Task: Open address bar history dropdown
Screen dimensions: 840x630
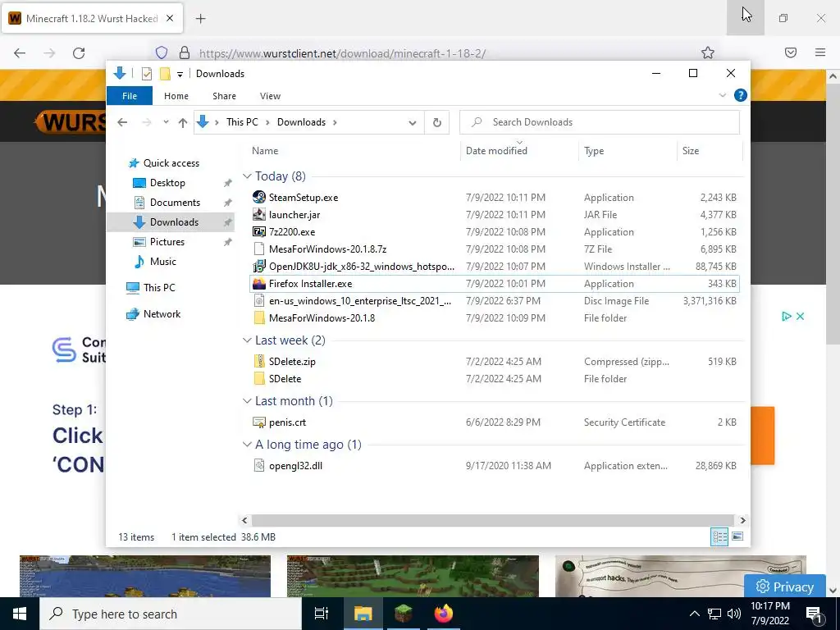Action: point(412,122)
